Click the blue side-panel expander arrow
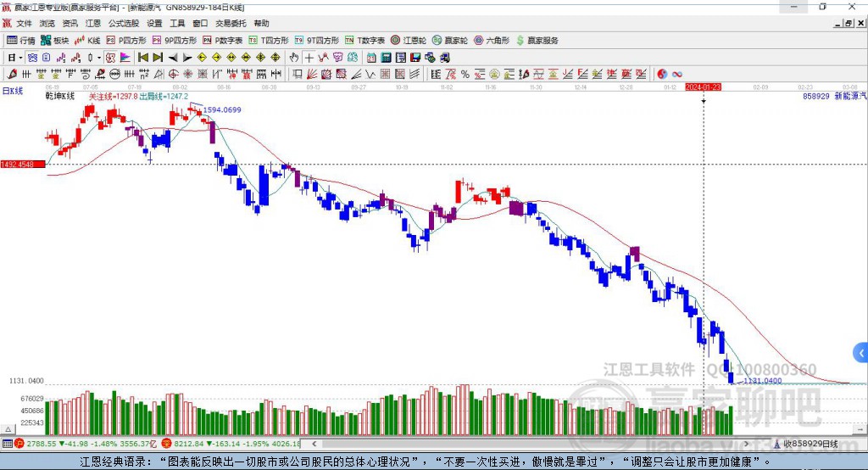The width and height of the screenshot is (868, 470). (860, 353)
